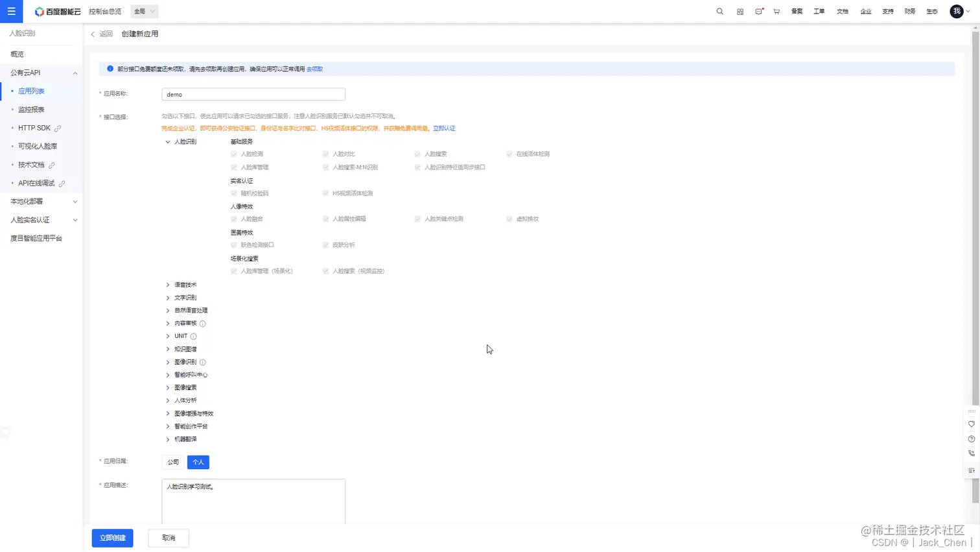Click the link icon beside API在线调试

pyautogui.click(x=62, y=184)
